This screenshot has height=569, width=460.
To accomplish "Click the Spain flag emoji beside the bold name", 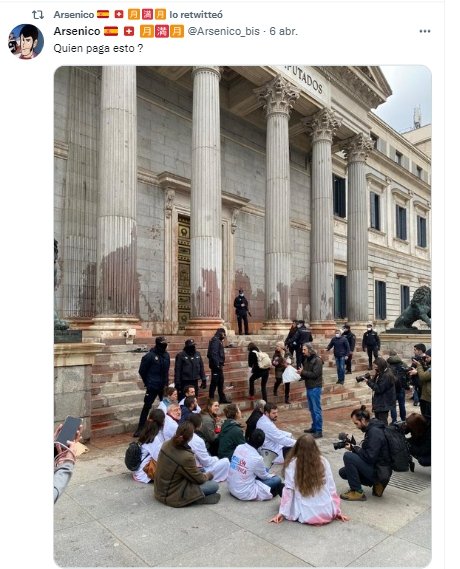I will point(111,31).
